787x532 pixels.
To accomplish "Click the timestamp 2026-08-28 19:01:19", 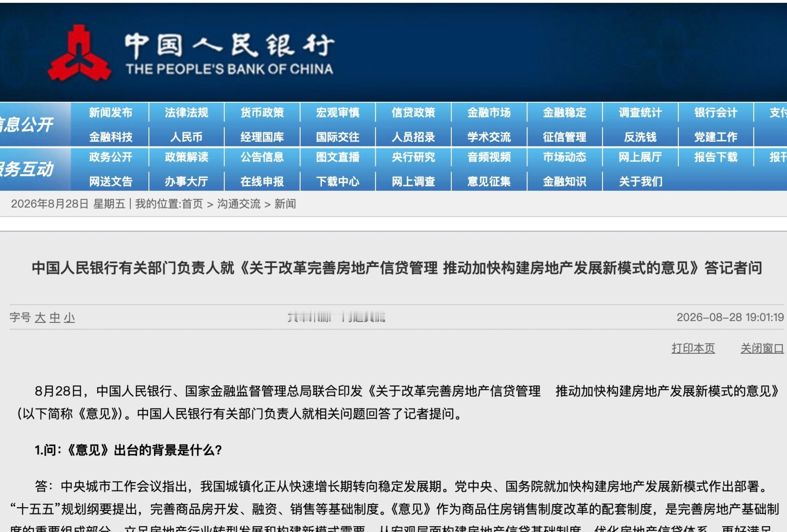I will pyautogui.click(x=730, y=317).
